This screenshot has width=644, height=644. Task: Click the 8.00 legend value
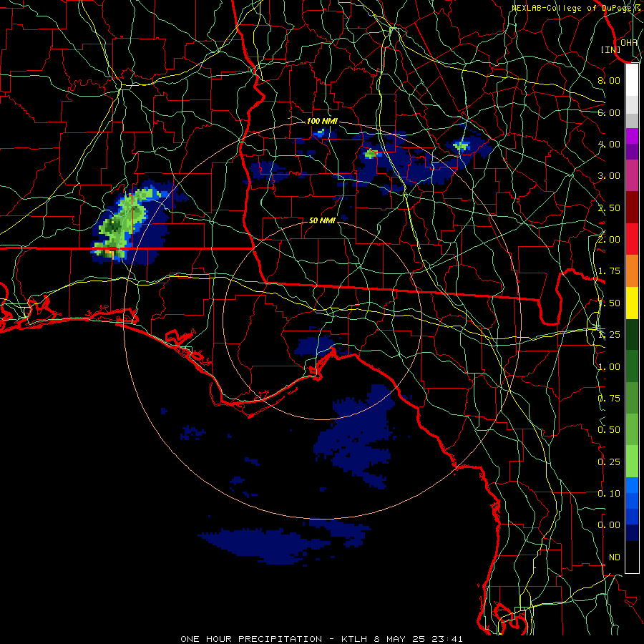click(x=609, y=80)
